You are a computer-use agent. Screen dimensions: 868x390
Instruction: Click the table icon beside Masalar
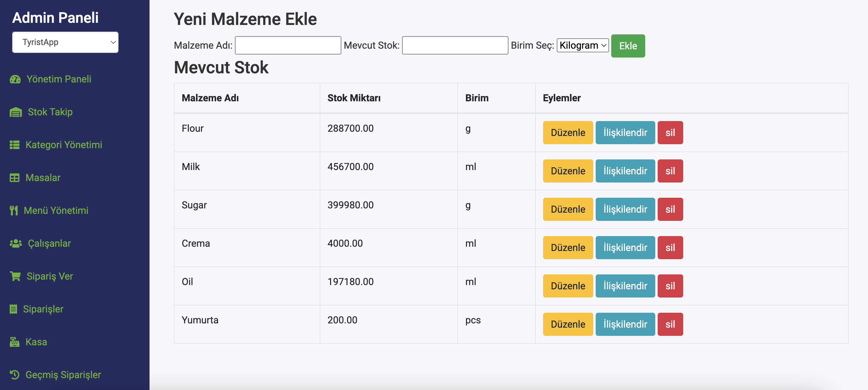15,178
